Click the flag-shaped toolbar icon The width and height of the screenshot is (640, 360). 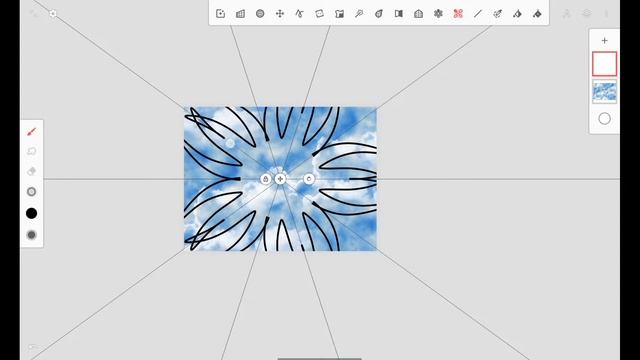[x=339, y=13]
